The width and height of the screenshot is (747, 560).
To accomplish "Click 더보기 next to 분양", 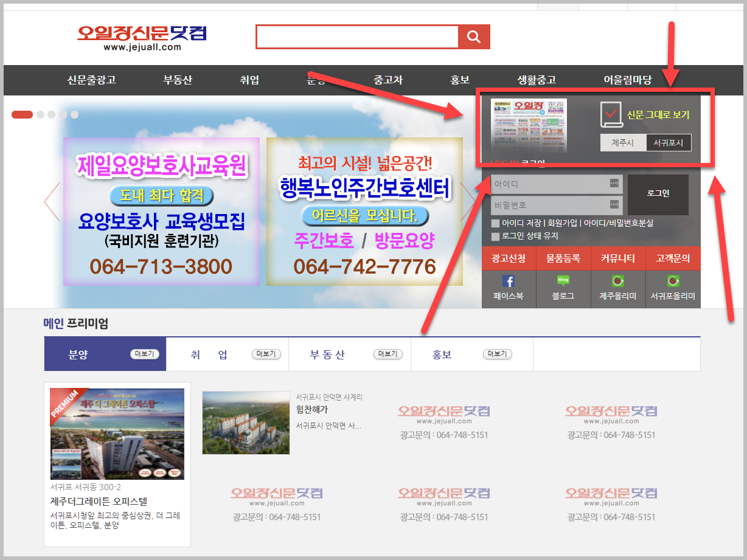I will (x=145, y=354).
